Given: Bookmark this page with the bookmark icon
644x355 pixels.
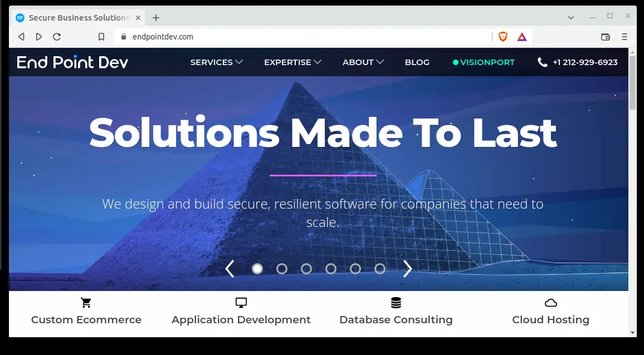Looking at the screenshot, I should [101, 37].
